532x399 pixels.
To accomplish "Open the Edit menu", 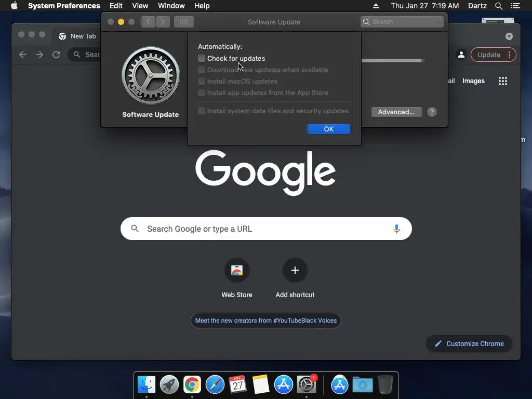I will 116,6.
